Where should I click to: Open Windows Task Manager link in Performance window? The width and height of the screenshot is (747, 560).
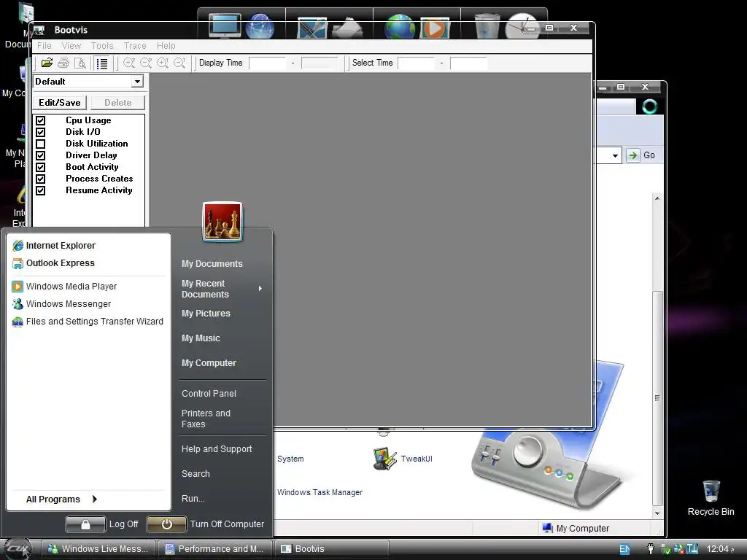(320, 492)
